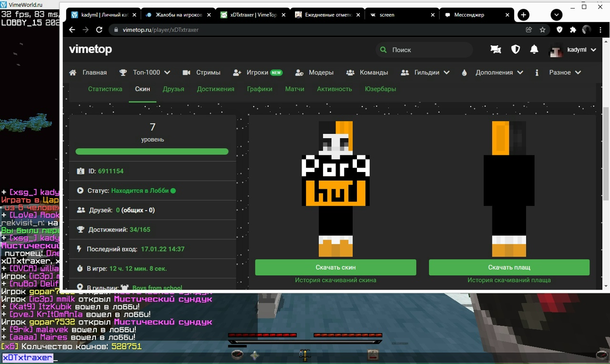Click the messages chat icon in header
Image resolution: width=610 pixels, height=364 pixels.
pyautogui.click(x=496, y=50)
